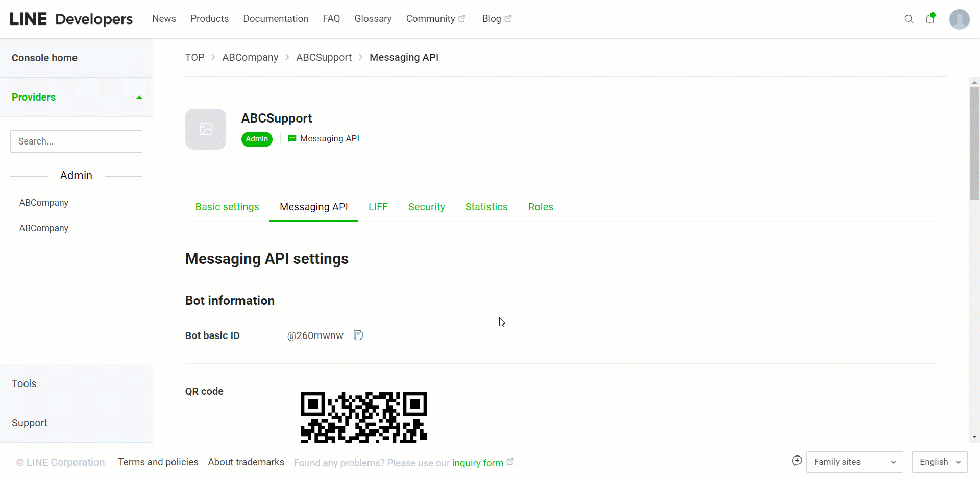Viewport: 980px width, 480px height.
Task: Click the feedback speech bubble icon
Action: tap(797, 461)
